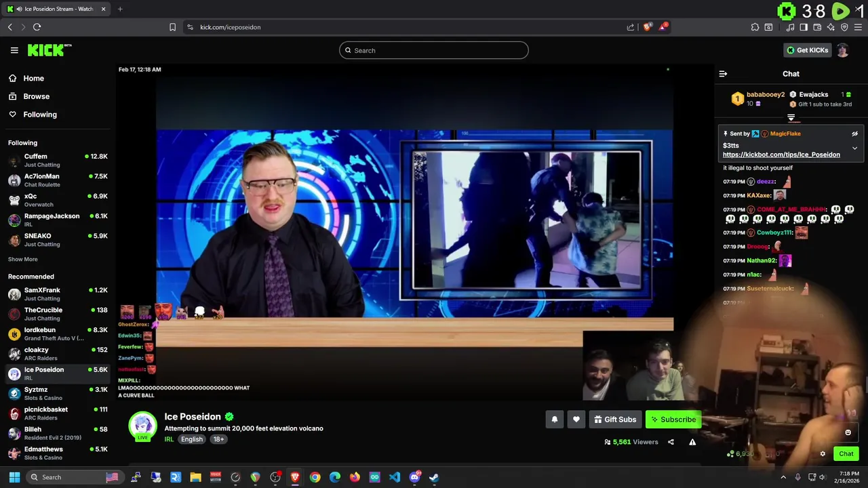Click Gift Subs button
The image size is (868, 488).
pyautogui.click(x=615, y=420)
